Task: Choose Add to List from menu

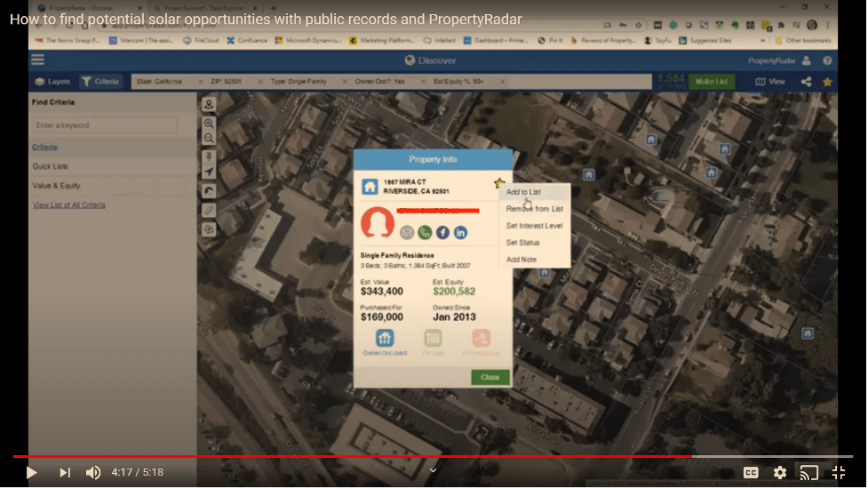Action: (x=523, y=192)
